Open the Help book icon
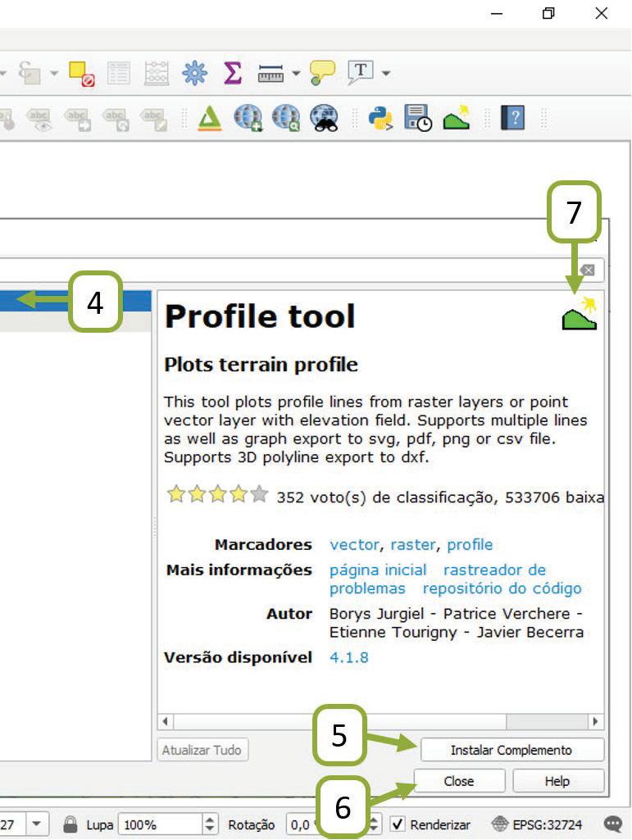This screenshot has height=840, width=632. tap(512, 118)
